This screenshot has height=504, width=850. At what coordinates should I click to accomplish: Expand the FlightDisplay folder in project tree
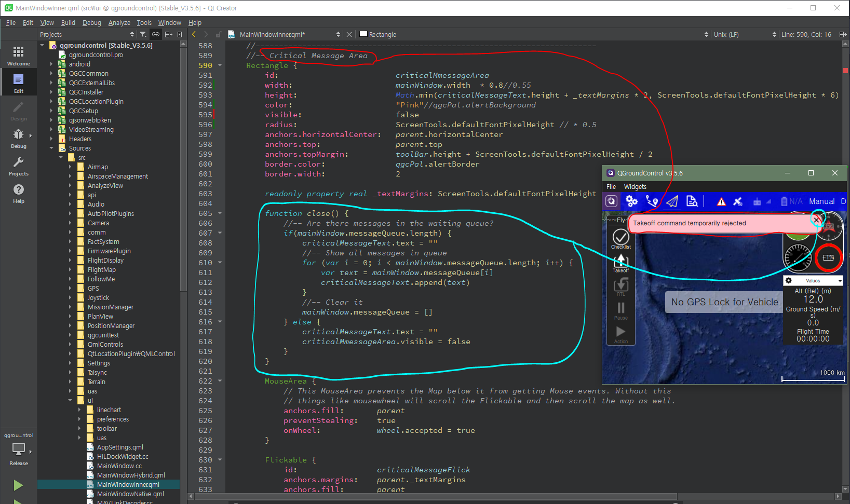click(70, 261)
